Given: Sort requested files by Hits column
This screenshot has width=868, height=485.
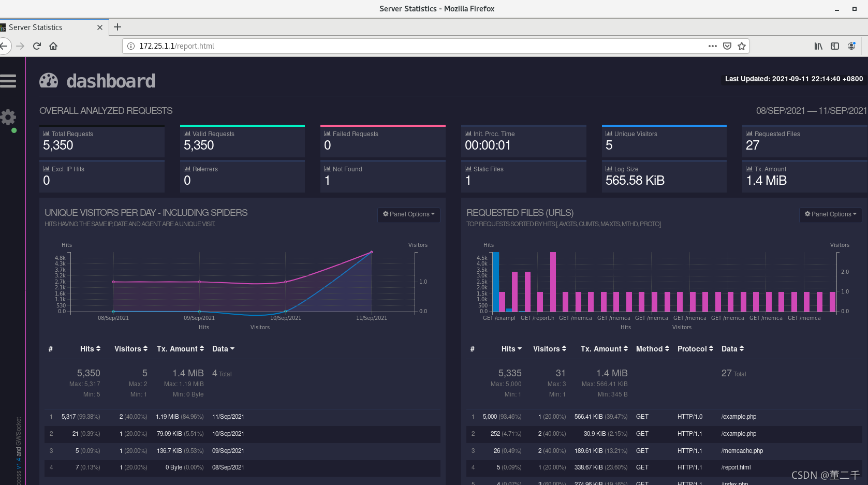Looking at the screenshot, I should (x=511, y=349).
